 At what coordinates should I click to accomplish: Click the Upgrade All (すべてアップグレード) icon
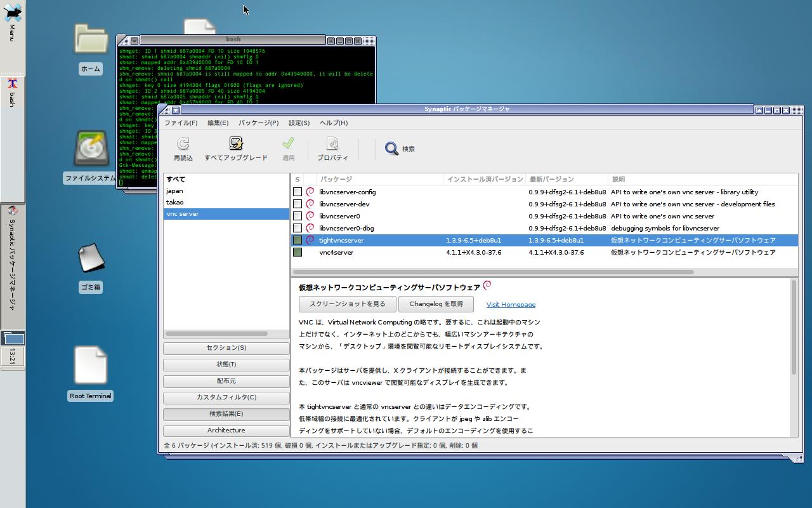pos(235,145)
